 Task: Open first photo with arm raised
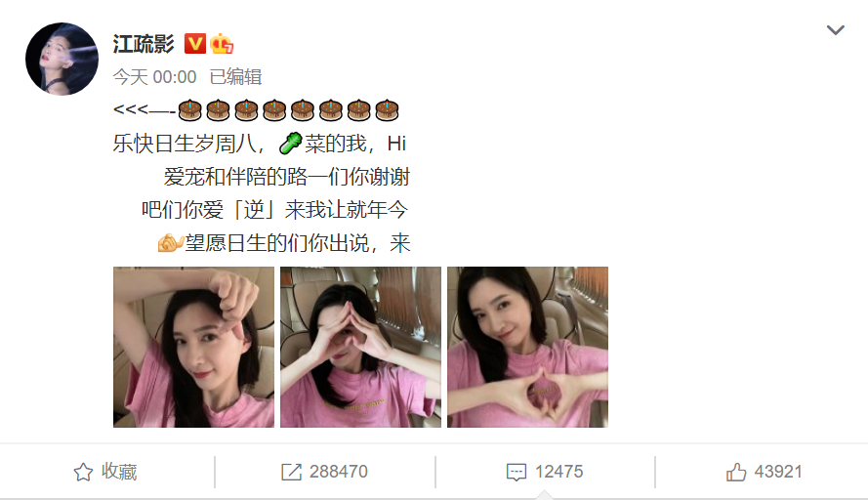pos(193,348)
